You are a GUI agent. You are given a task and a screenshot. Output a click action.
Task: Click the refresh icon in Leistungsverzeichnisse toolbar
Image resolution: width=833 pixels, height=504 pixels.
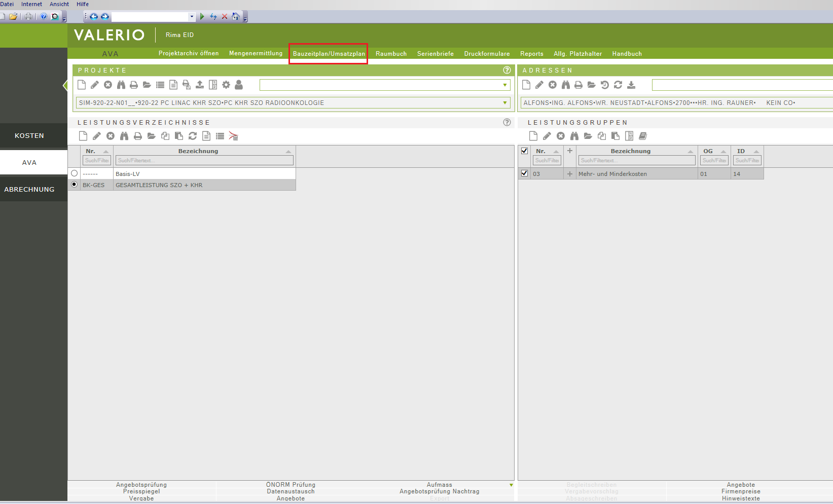click(x=193, y=136)
